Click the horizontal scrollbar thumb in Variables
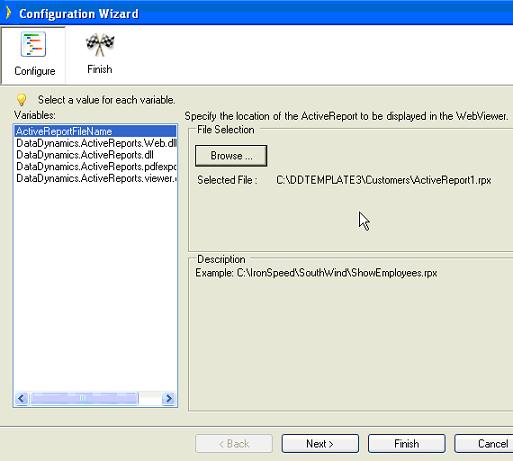This screenshot has height=461, width=513. (x=84, y=398)
